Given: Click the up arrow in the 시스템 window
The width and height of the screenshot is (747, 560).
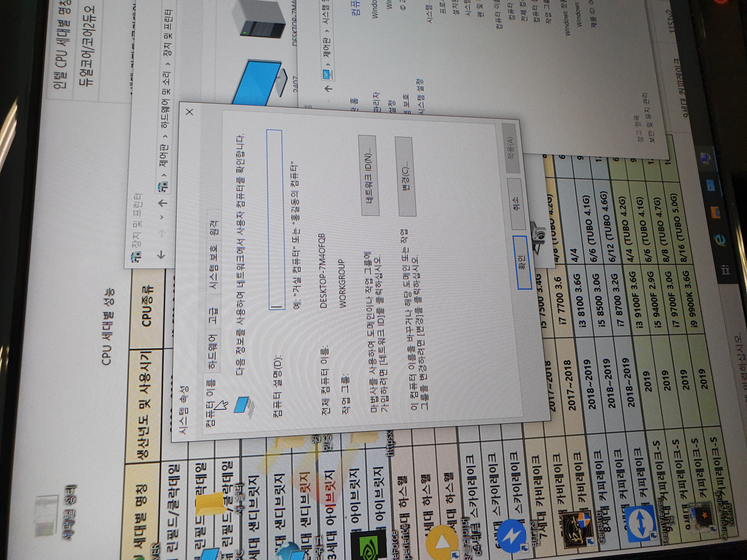Looking at the screenshot, I should point(328,89).
